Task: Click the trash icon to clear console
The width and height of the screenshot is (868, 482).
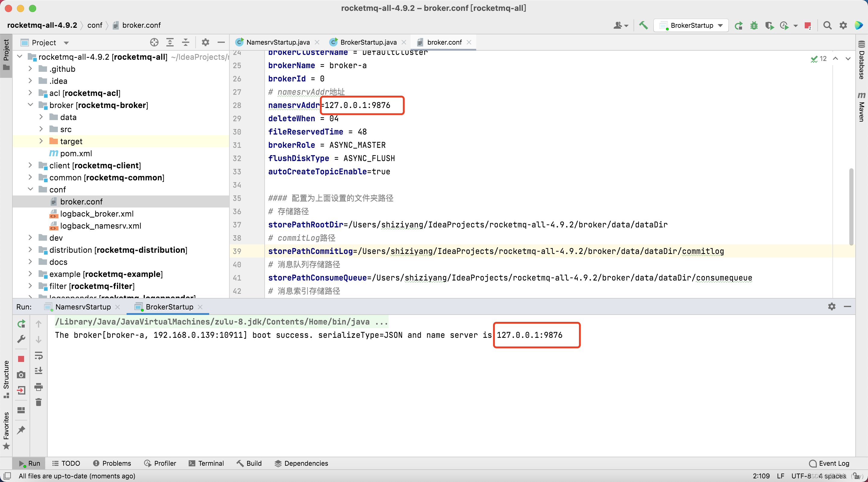Action: [39, 402]
